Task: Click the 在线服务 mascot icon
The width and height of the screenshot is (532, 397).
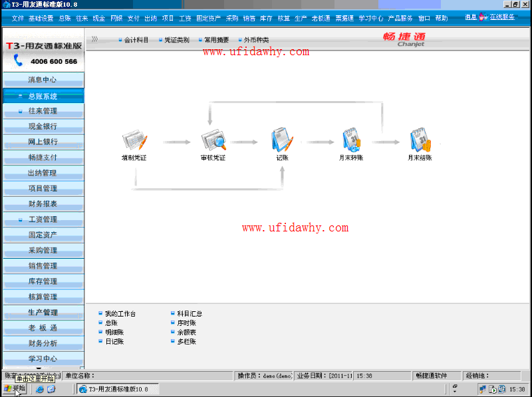Action: click(x=483, y=17)
